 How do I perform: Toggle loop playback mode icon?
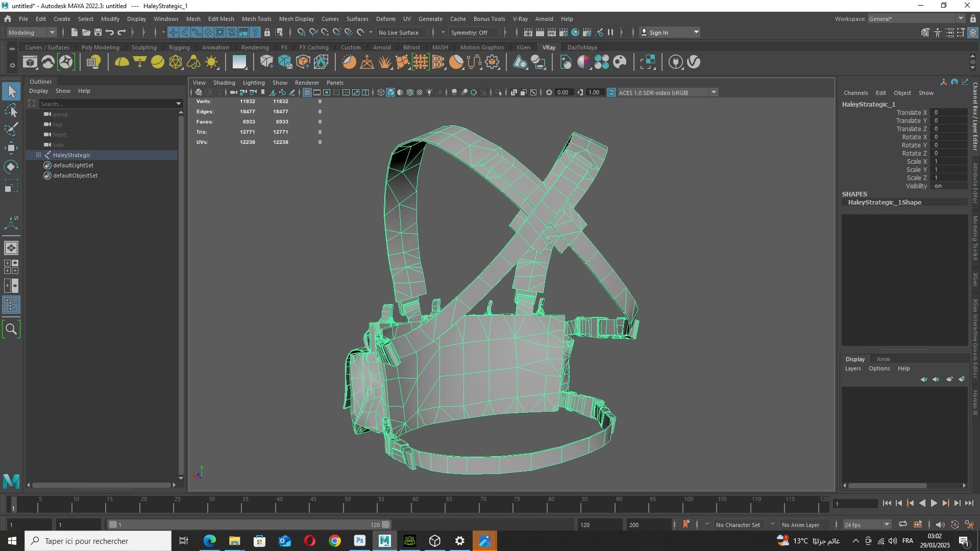903,524
